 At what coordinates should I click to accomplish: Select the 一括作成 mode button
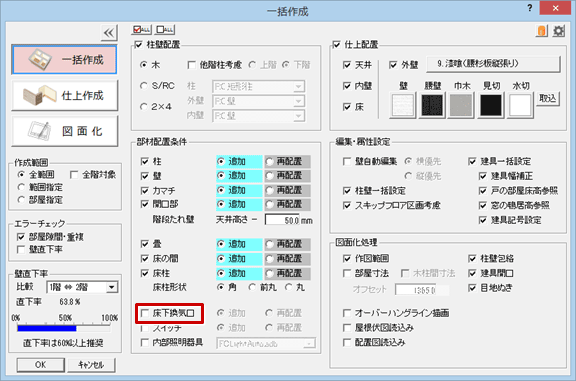pos(64,60)
